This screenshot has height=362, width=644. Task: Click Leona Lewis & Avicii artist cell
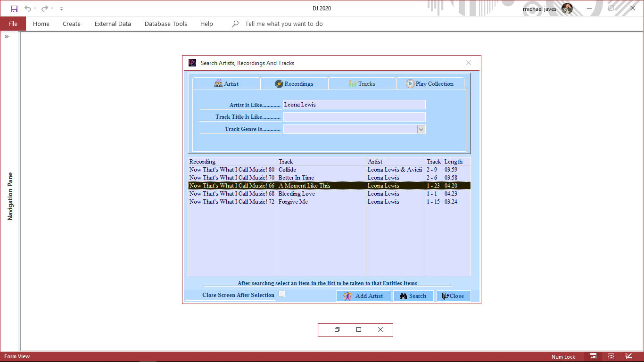pos(395,170)
